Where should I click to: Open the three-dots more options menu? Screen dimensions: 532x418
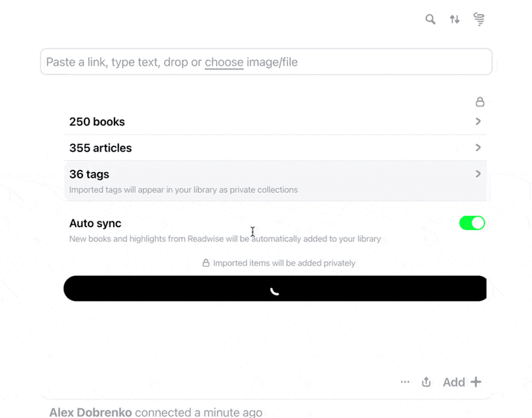(405, 382)
